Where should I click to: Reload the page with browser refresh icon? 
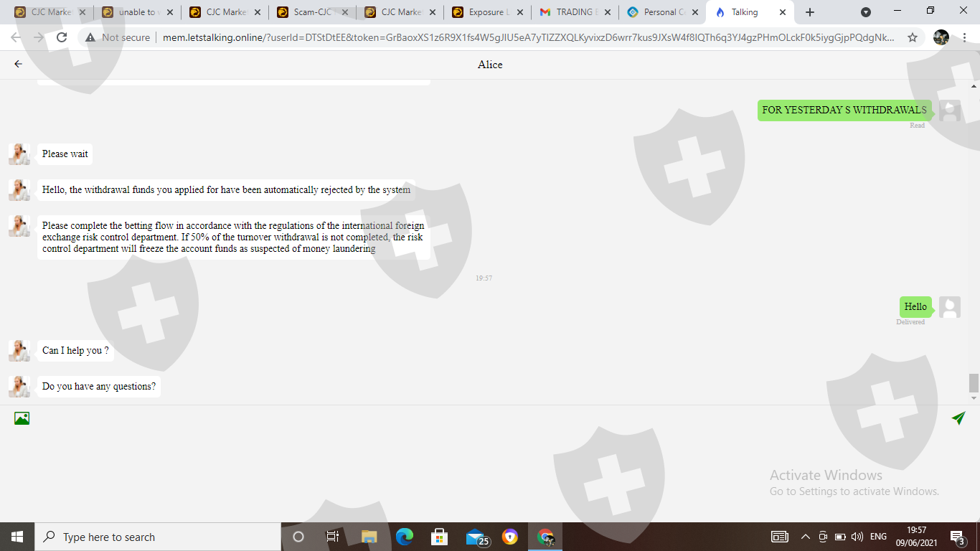[x=62, y=37]
